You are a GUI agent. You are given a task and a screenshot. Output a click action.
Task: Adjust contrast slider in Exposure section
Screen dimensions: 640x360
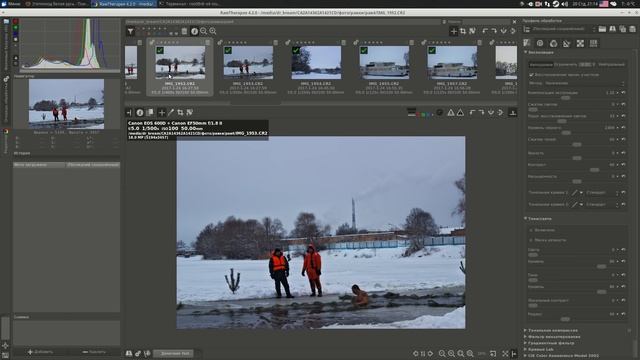coord(594,170)
